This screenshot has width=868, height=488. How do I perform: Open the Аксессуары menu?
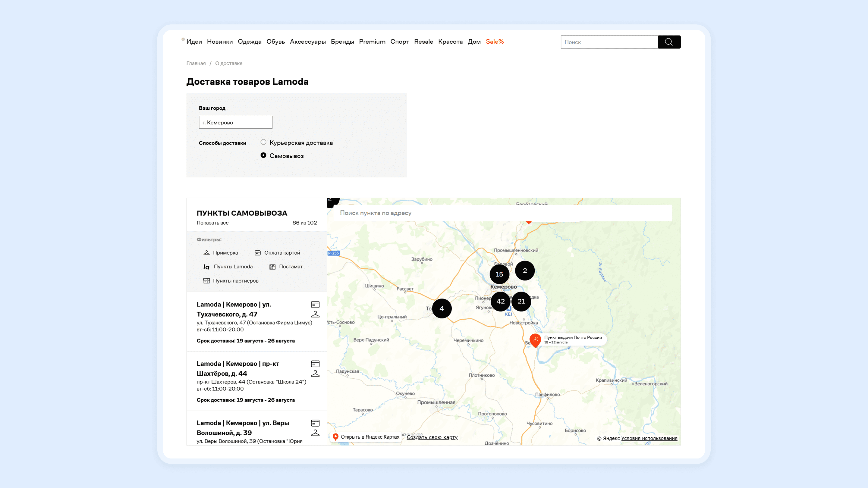tap(308, 42)
